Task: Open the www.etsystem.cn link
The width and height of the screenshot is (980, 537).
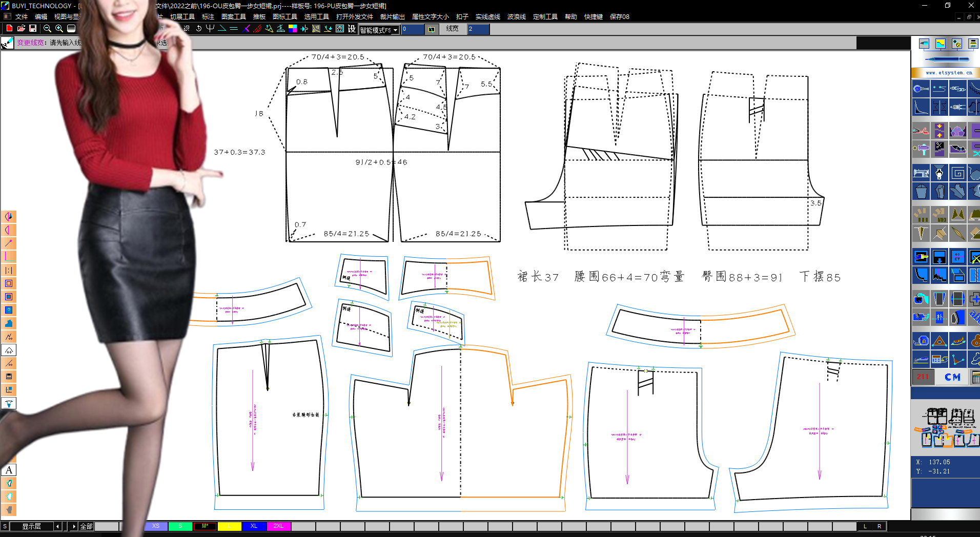Action: (x=949, y=73)
